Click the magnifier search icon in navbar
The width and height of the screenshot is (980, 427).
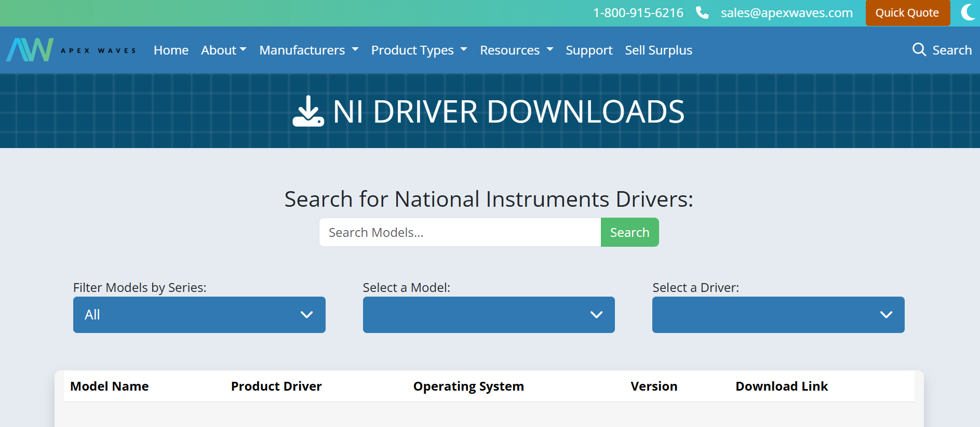919,50
